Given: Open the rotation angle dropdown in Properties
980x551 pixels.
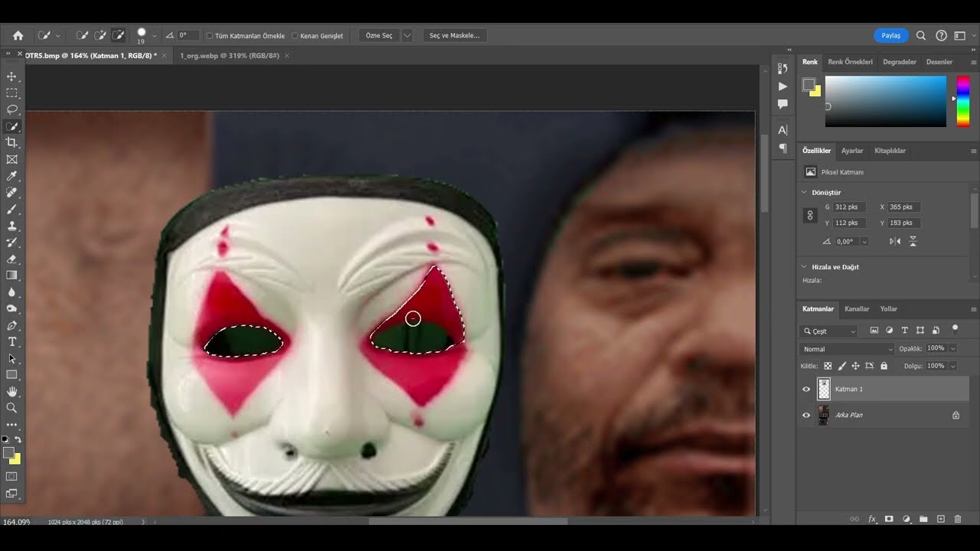Looking at the screenshot, I should 864,241.
